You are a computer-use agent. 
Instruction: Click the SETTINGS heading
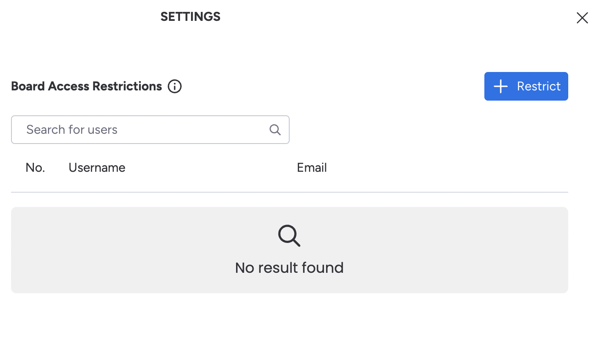pyautogui.click(x=190, y=16)
